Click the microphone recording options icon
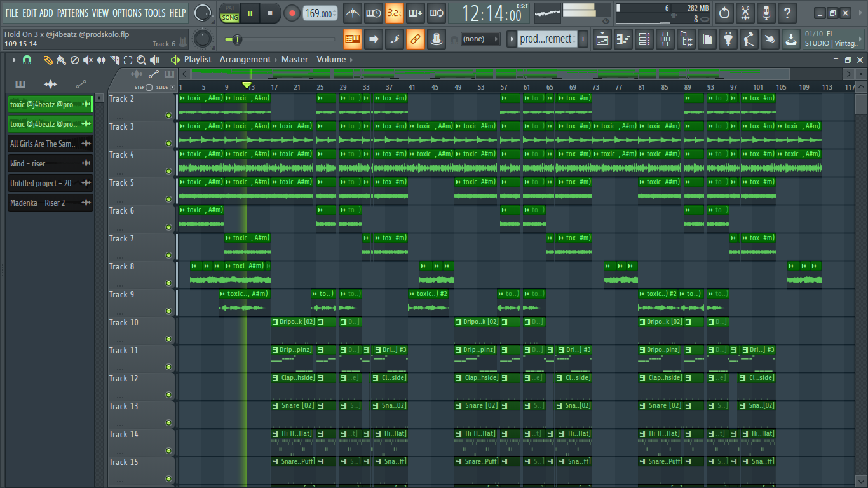The height and width of the screenshot is (488, 868). point(766,13)
